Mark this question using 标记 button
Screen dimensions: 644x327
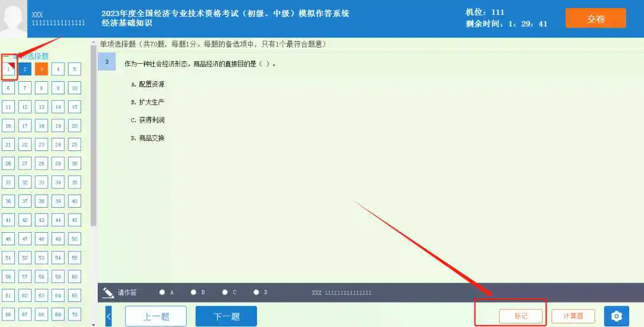[521, 316]
